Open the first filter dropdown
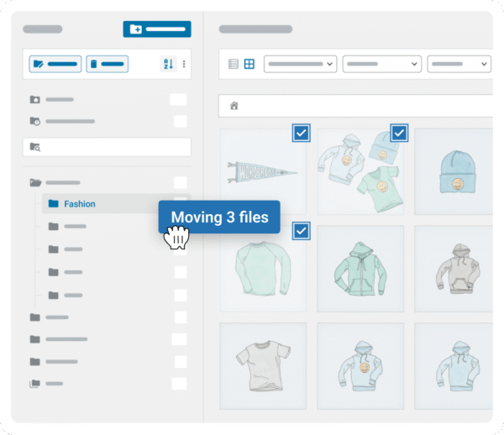504x435 pixels. [300, 64]
